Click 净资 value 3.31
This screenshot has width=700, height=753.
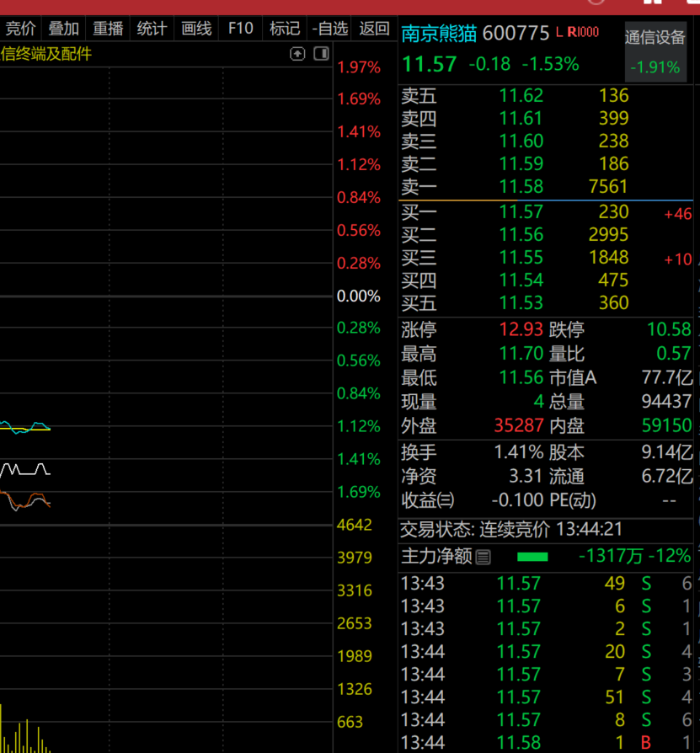point(526,477)
